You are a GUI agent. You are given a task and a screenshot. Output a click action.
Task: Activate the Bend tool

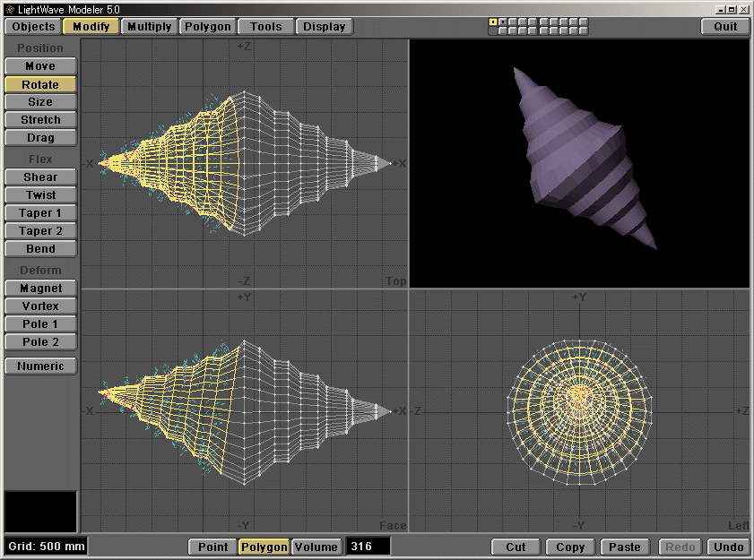[39, 248]
